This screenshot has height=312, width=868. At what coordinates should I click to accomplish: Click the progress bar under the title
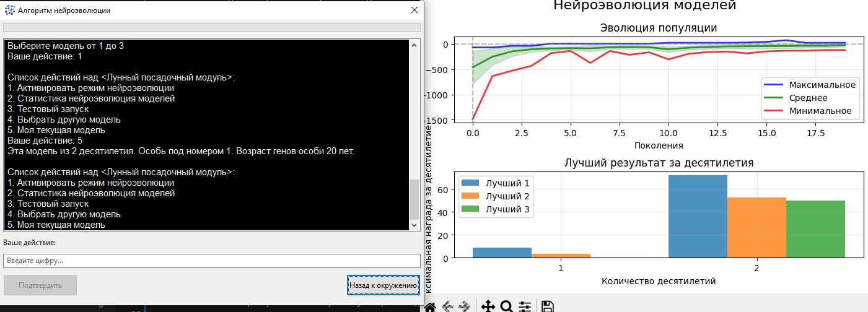point(212,27)
